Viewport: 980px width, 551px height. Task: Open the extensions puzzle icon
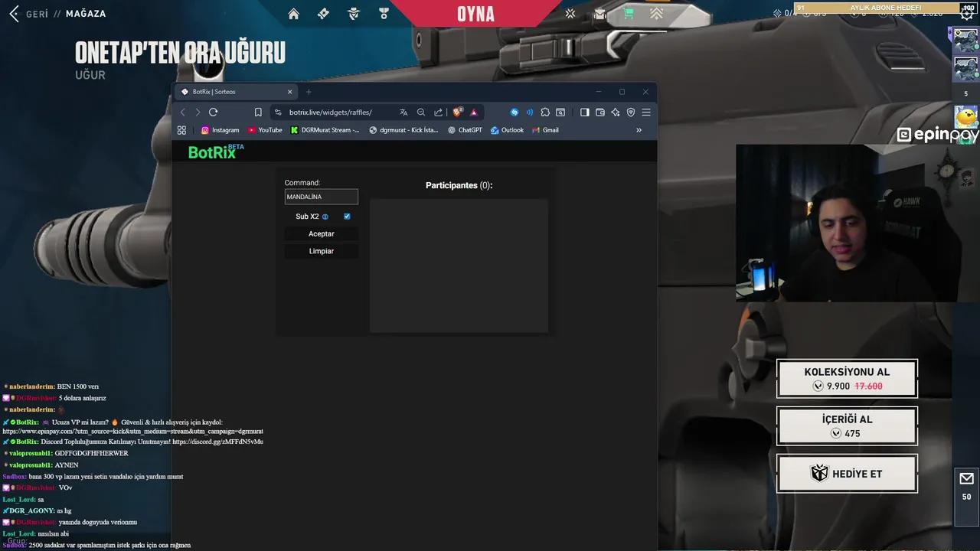545,112
